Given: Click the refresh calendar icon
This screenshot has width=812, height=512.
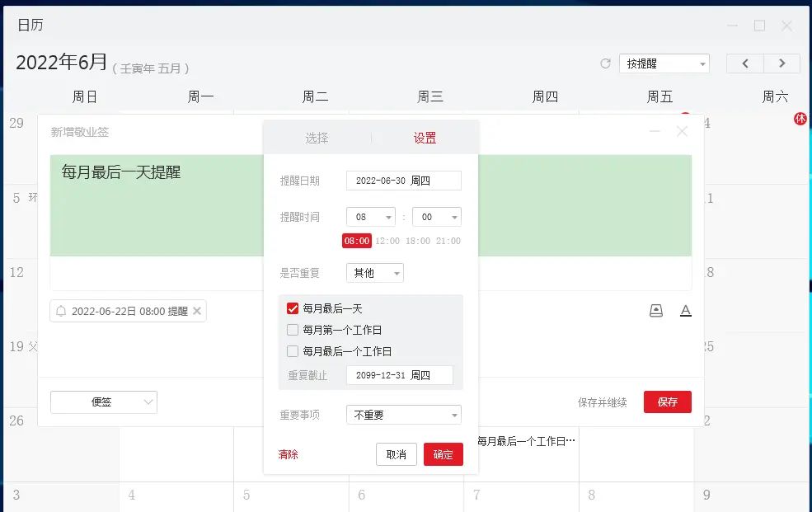Looking at the screenshot, I should click(604, 63).
